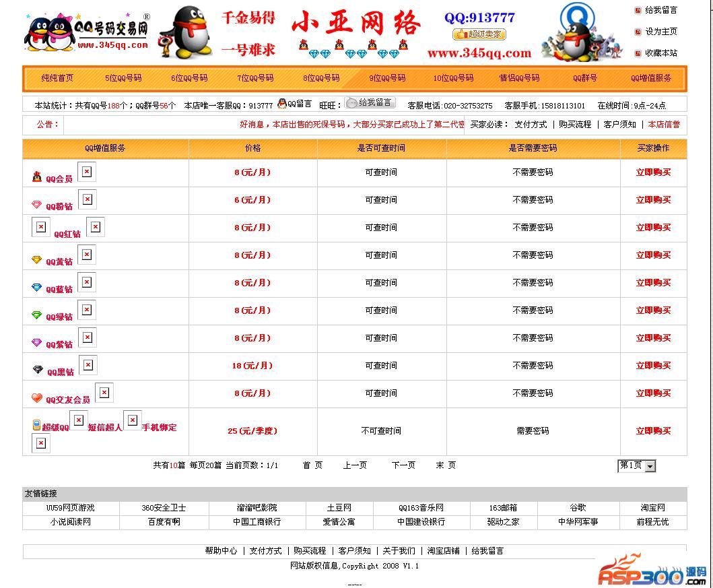
Task: Click the 超级卖家 thumbs-up badge
Action: tap(479, 34)
